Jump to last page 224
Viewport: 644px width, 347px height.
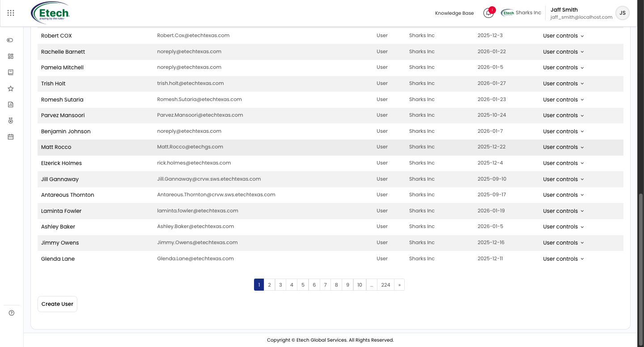coord(386,285)
